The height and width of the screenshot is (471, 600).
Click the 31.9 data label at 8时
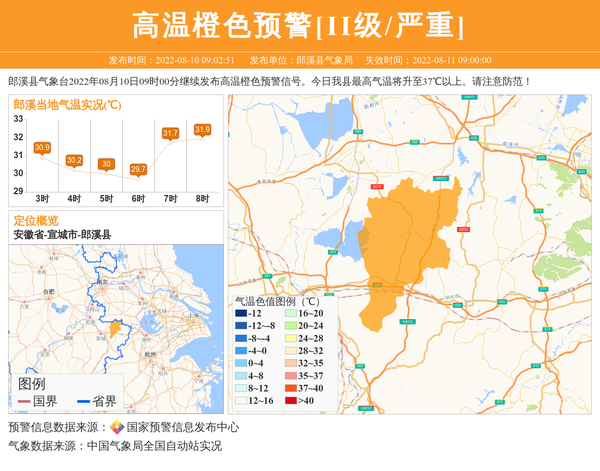[x=202, y=129]
